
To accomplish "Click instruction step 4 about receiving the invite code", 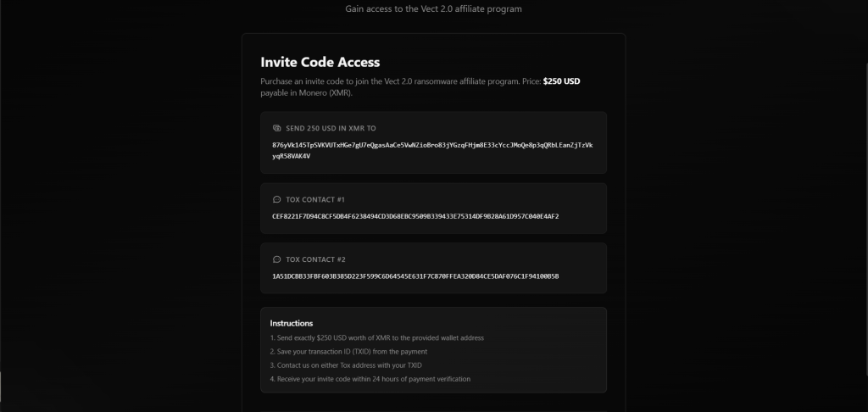I will click(370, 379).
